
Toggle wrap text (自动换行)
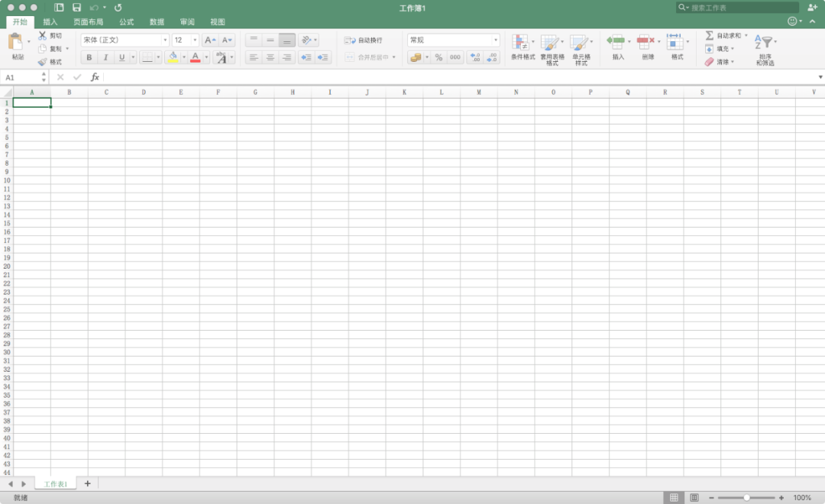[x=363, y=40]
